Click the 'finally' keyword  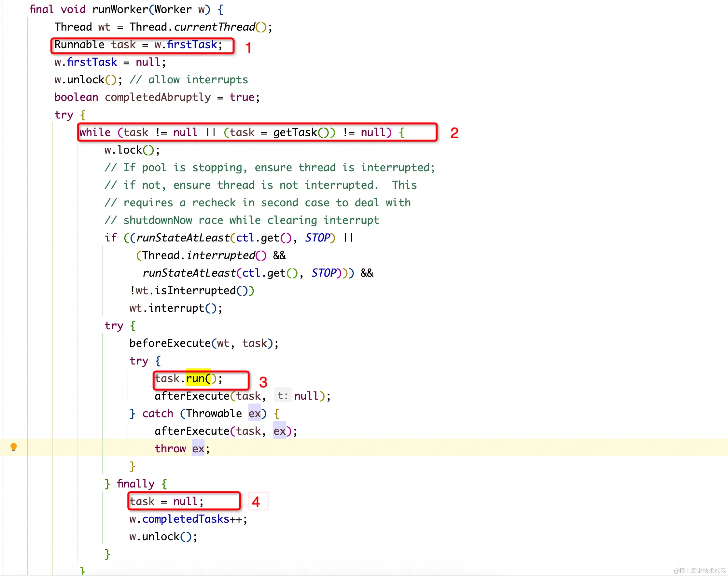click(x=136, y=484)
